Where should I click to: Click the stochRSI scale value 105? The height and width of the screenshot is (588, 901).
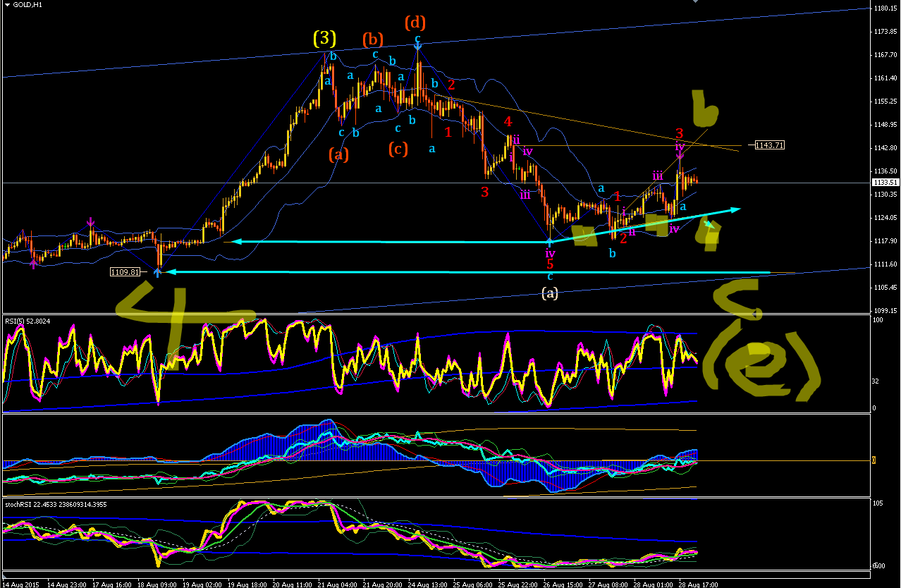click(878, 503)
